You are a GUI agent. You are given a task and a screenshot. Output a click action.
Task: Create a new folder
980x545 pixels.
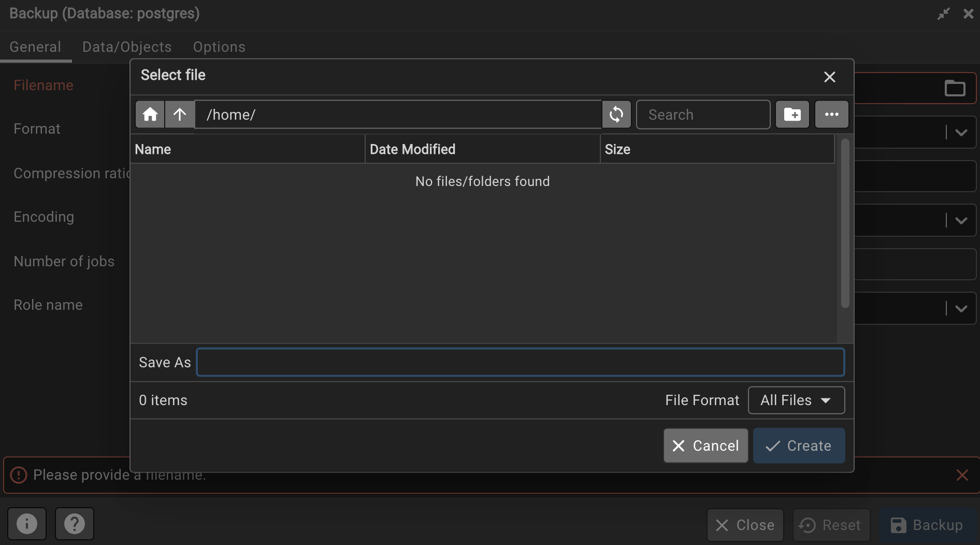[792, 114]
